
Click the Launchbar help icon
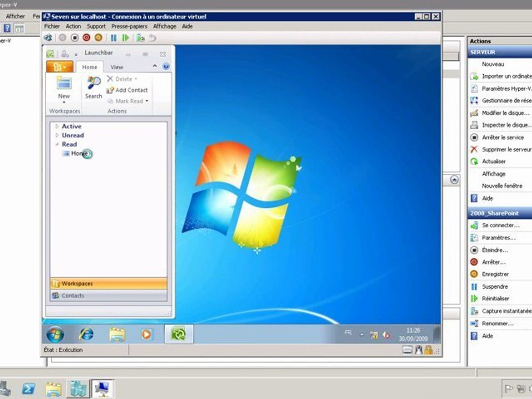[166, 66]
